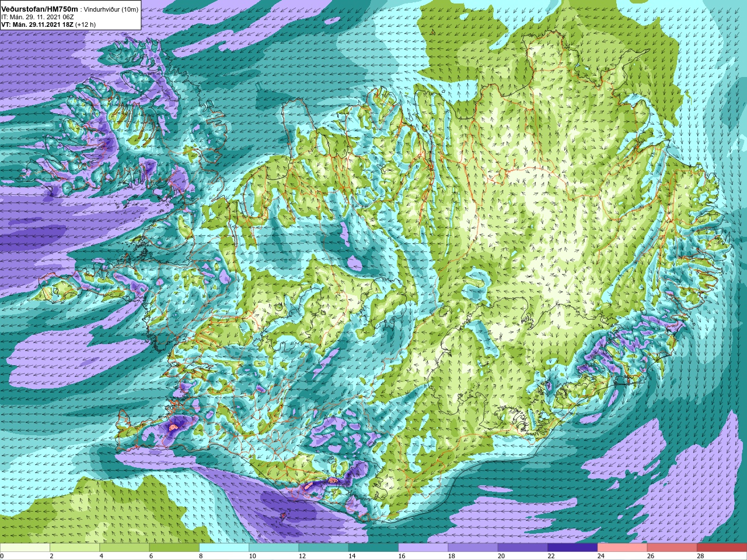Choose the legend scale value "20"
The width and height of the screenshot is (747, 560).
click(501, 556)
